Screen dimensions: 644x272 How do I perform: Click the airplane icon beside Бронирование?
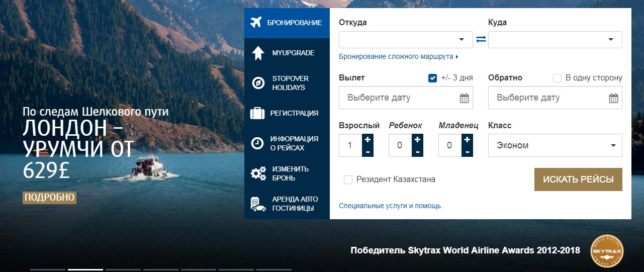pos(256,23)
